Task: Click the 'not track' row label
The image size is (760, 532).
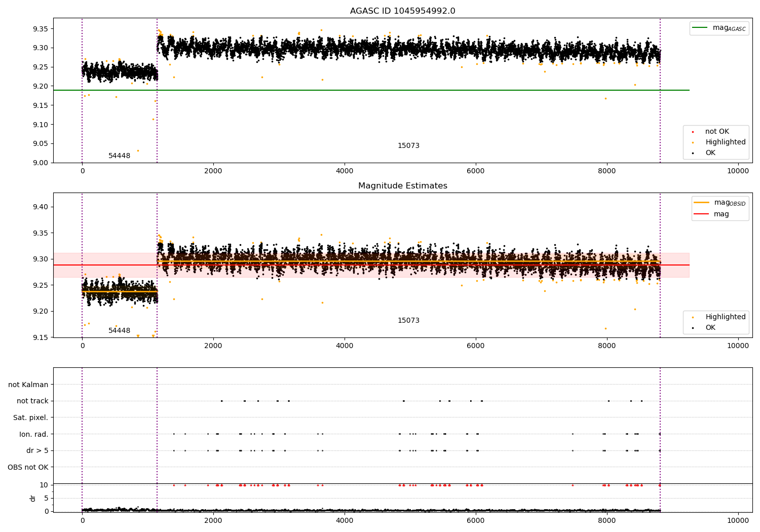Action: click(x=32, y=401)
